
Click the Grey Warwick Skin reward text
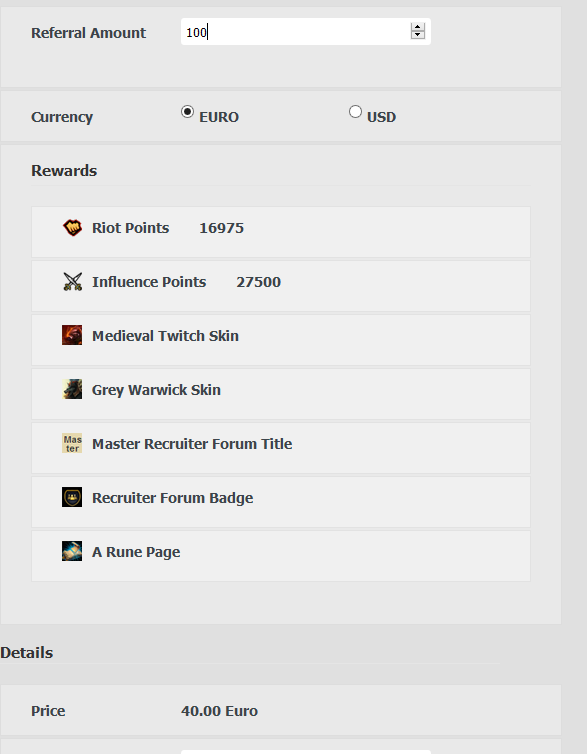[x=156, y=390]
